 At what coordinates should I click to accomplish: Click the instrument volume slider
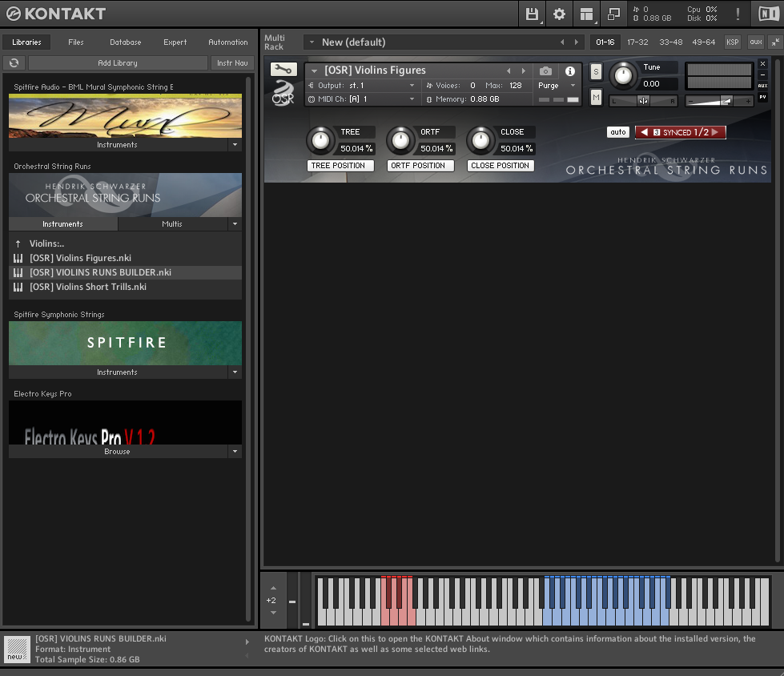(x=719, y=101)
